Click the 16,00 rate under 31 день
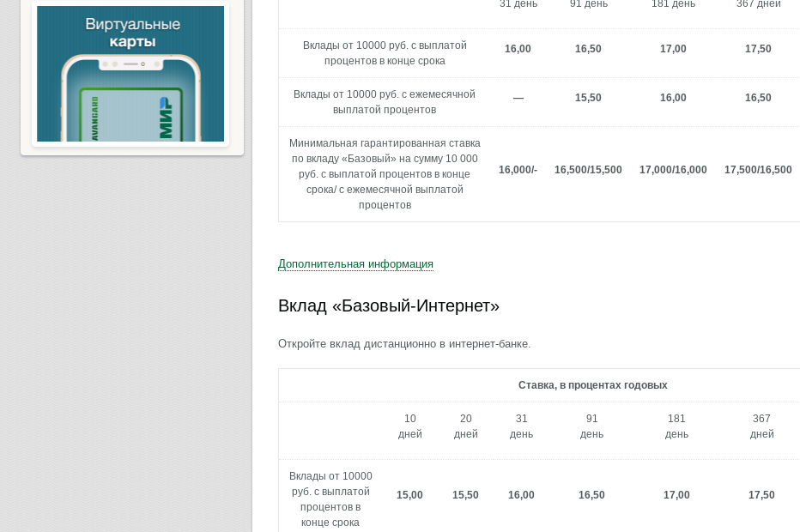The height and width of the screenshot is (532, 800). 518,49
